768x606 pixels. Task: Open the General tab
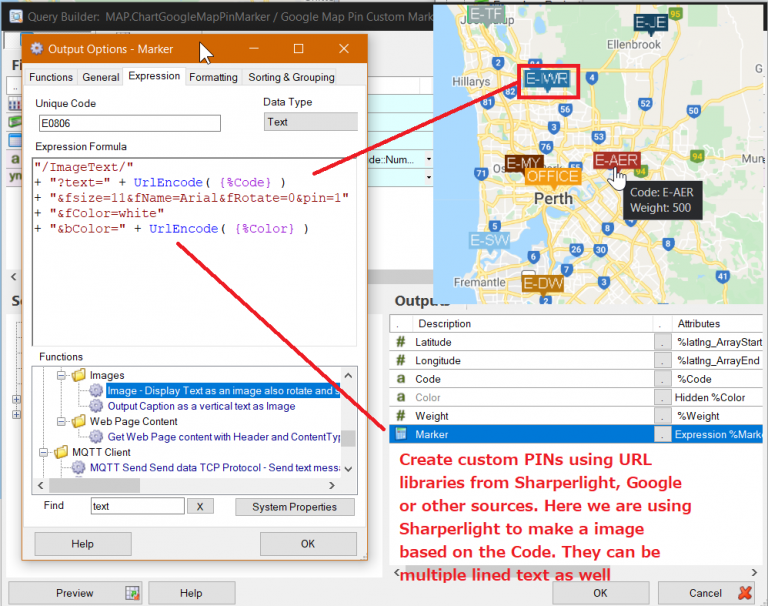point(100,77)
